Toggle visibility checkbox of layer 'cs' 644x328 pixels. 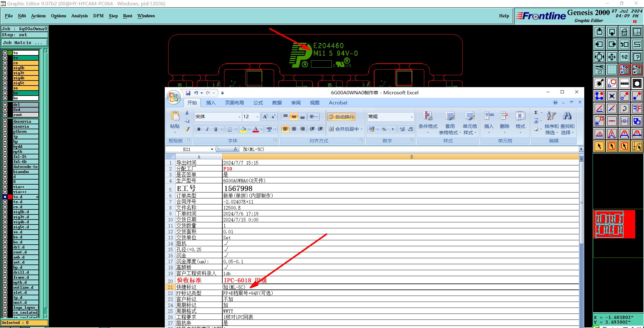pyautogui.click(x=5, y=63)
